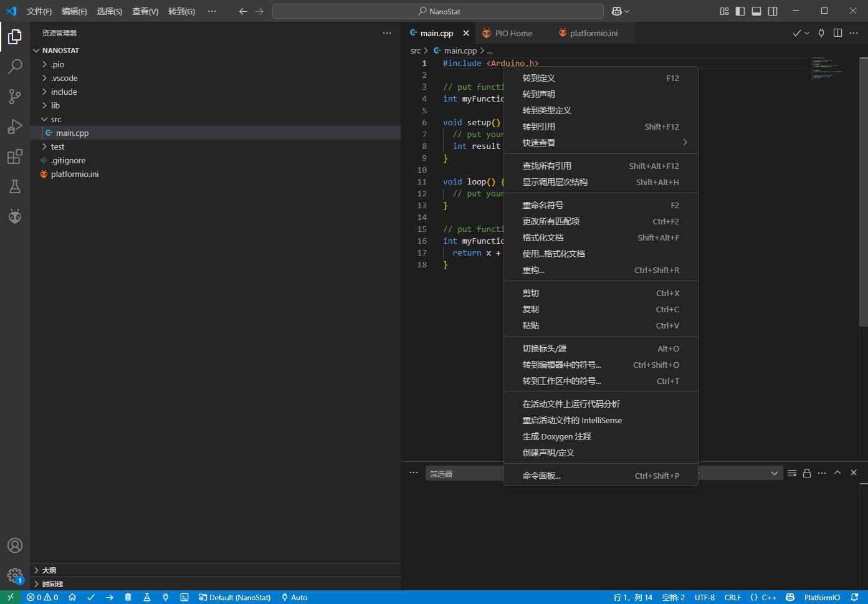Screen dimensions: 868x604
Task: Click the remote window status bar icon
Action: 11,597
